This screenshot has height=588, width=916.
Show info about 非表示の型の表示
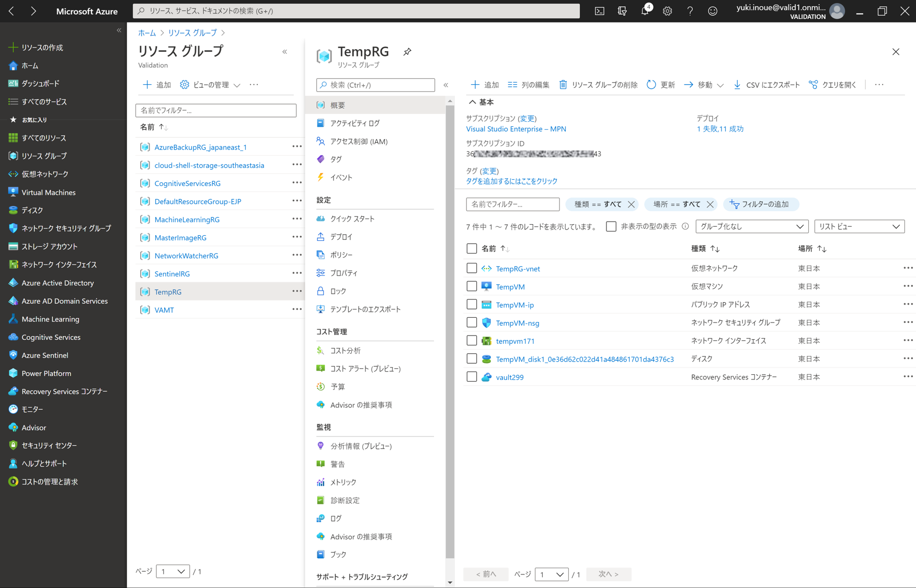click(x=685, y=226)
